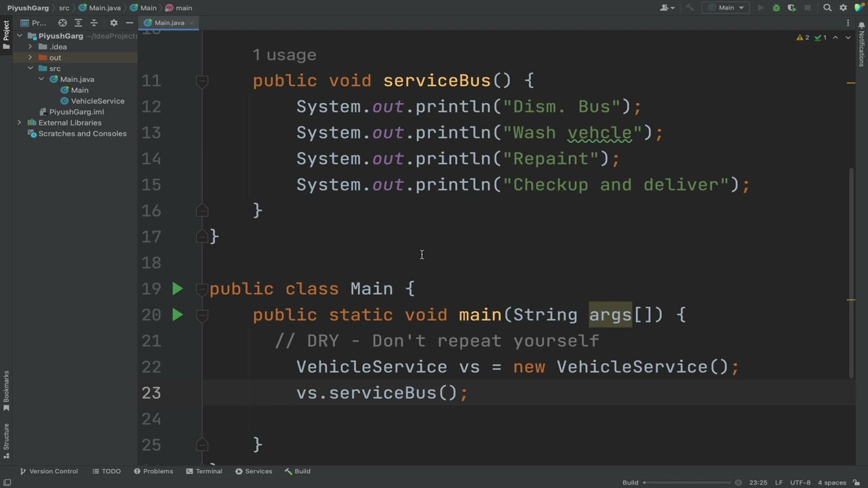This screenshot has height=488, width=868.
Task: Open Terminal tool window
Action: click(204, 471)
